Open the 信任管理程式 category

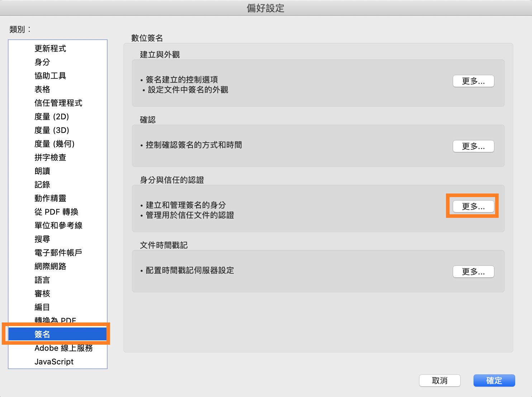coord(58,103)
